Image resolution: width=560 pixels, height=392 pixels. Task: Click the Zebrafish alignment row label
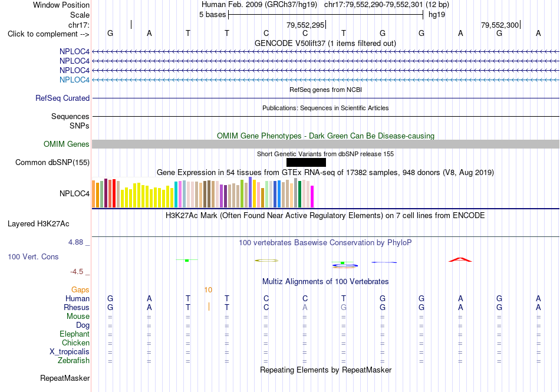point(74,361)
